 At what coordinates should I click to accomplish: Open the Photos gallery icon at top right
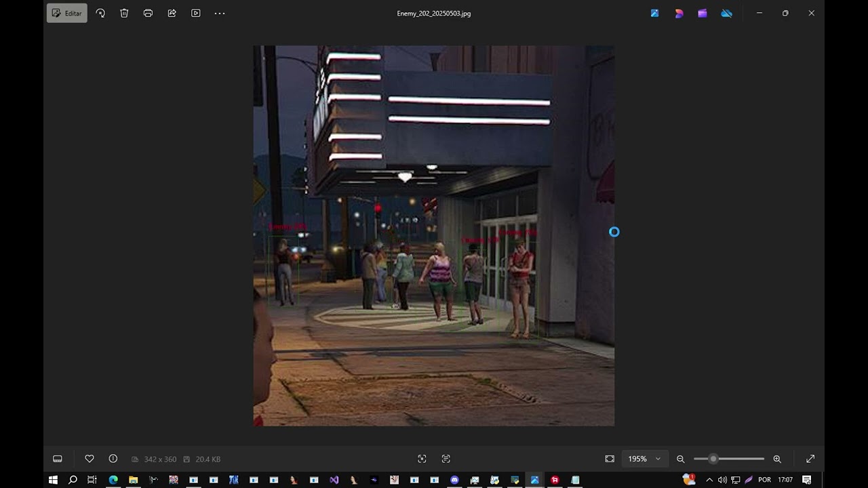point(654,13)
